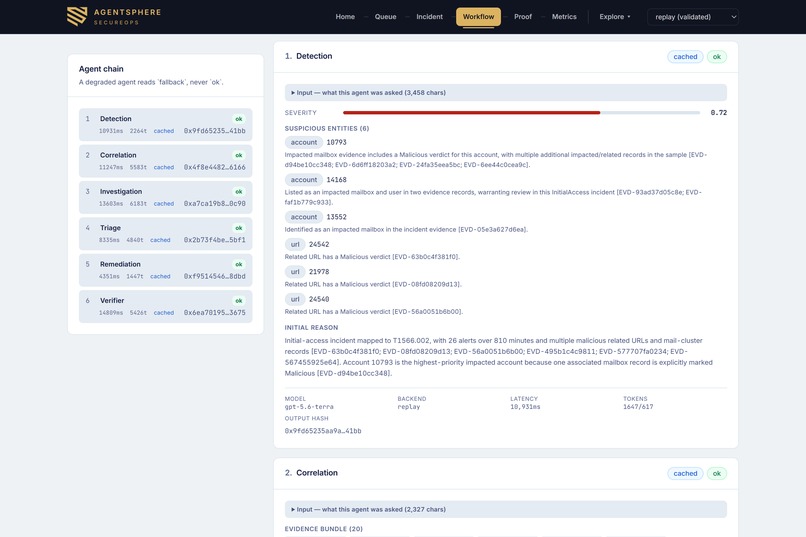Expand Correlation input (2,327 chars)

pos(505,509)
